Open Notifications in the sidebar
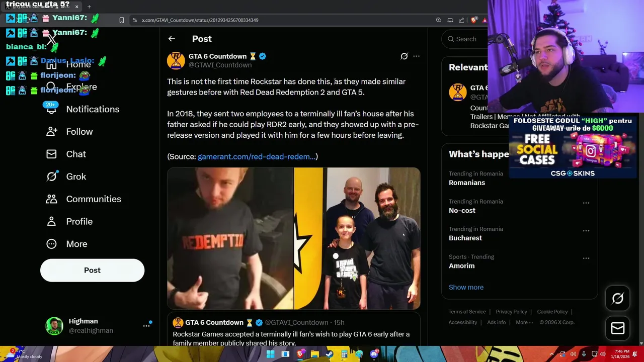Image resolution: width=644 pixels, height=362 pixels. 93,109
